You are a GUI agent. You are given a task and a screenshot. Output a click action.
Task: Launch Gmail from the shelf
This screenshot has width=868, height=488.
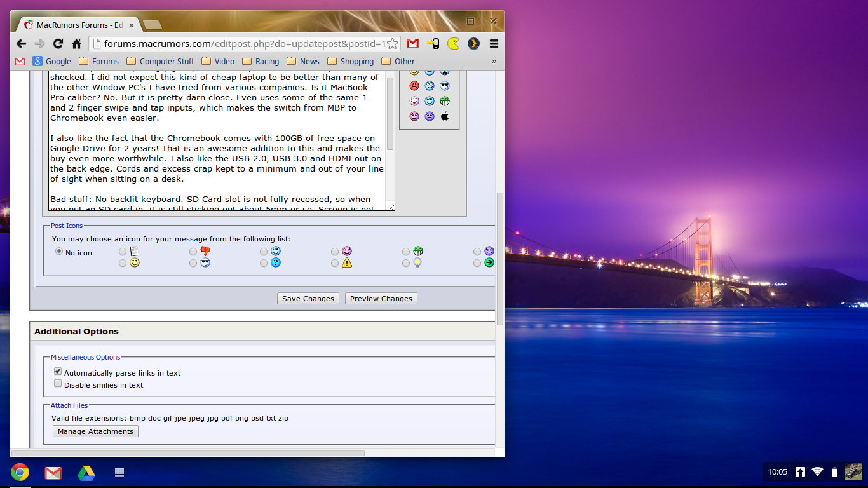pyautogui.click(x=53, y=473)
